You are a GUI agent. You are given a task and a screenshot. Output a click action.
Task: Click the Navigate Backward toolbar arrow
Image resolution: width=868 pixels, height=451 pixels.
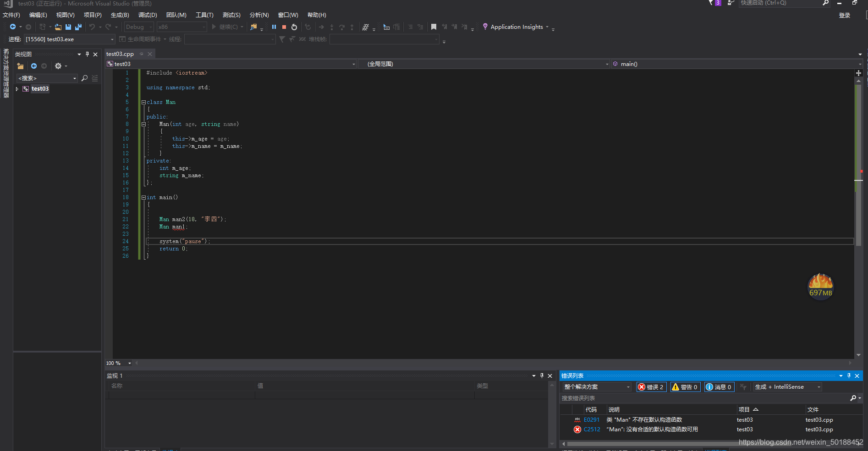click(13, 27)
